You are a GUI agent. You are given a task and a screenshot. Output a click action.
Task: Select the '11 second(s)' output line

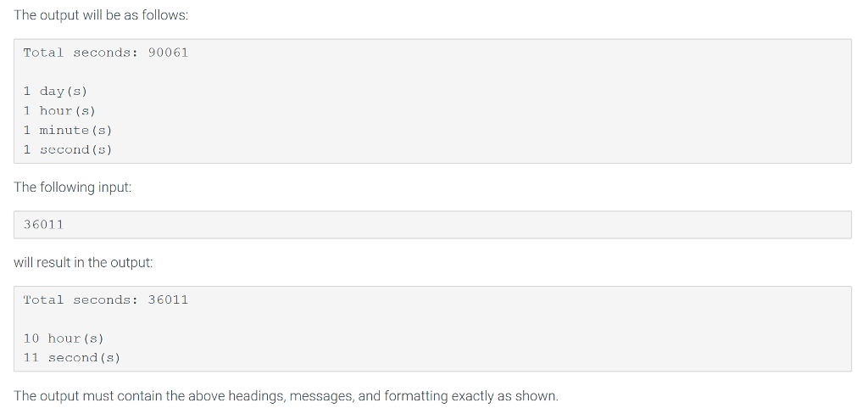[x=72, y=358]
